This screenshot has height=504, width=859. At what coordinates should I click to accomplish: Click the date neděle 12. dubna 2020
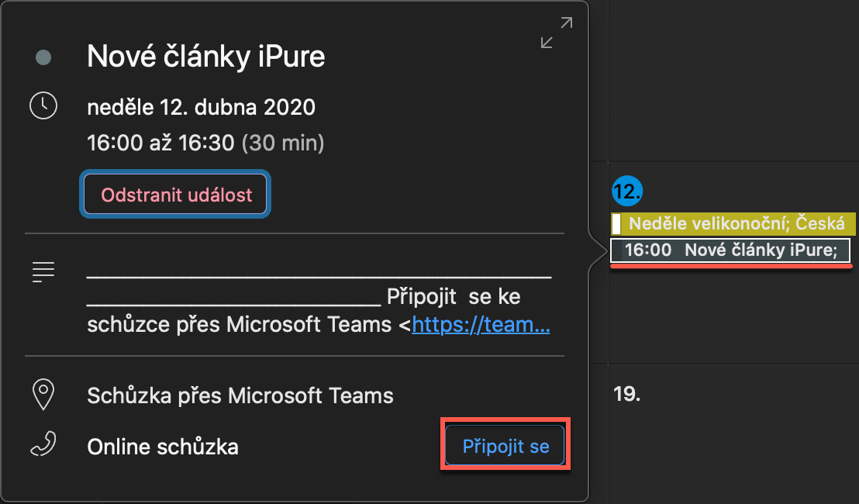[202, 107]
